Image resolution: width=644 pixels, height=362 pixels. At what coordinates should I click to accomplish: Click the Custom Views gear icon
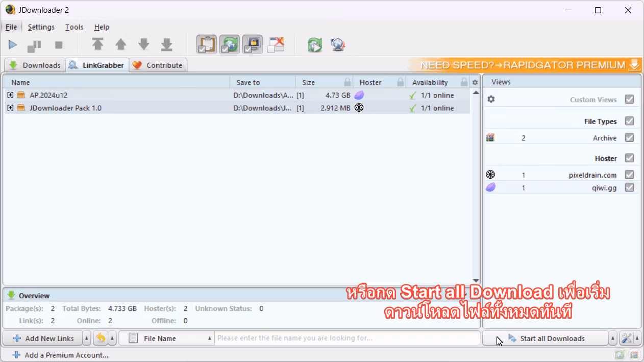coord(491,99)
